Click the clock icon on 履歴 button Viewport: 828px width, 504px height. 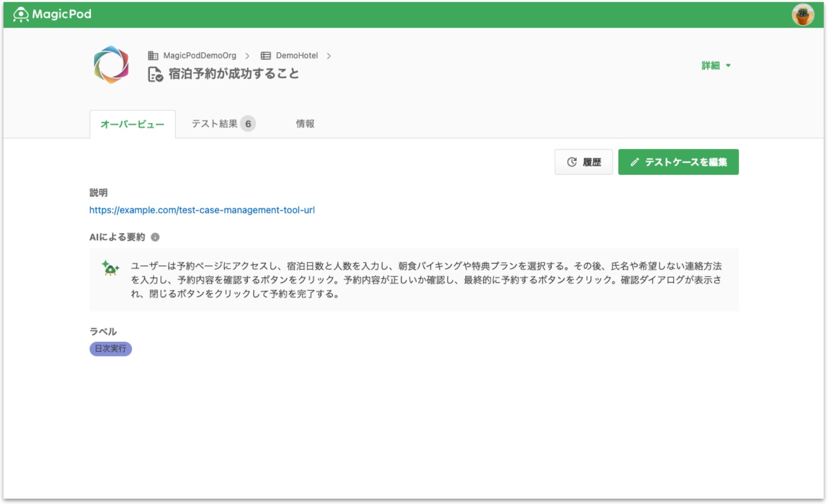point(571,162)
